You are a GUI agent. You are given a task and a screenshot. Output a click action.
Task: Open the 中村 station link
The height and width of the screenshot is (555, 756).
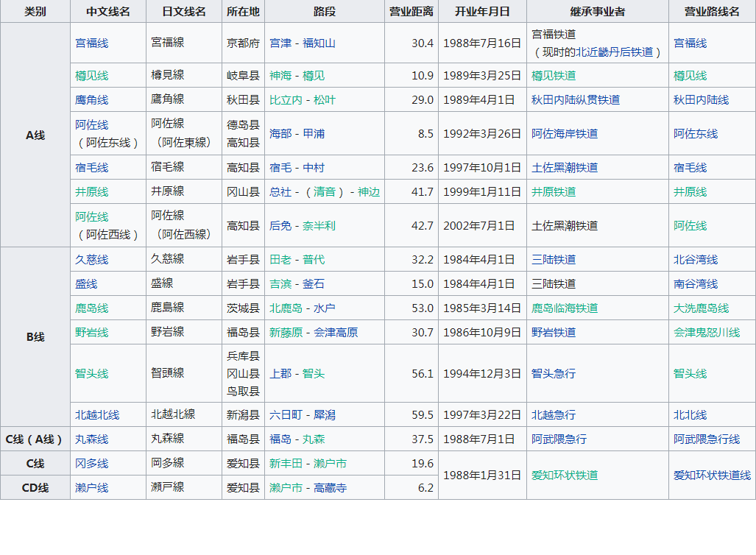click(x=314, y=168)
